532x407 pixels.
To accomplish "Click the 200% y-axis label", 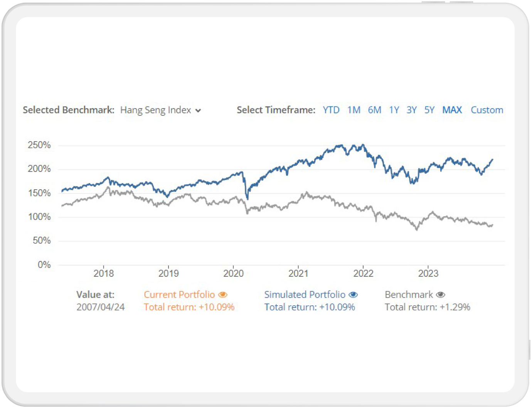I will coord(39,169).
